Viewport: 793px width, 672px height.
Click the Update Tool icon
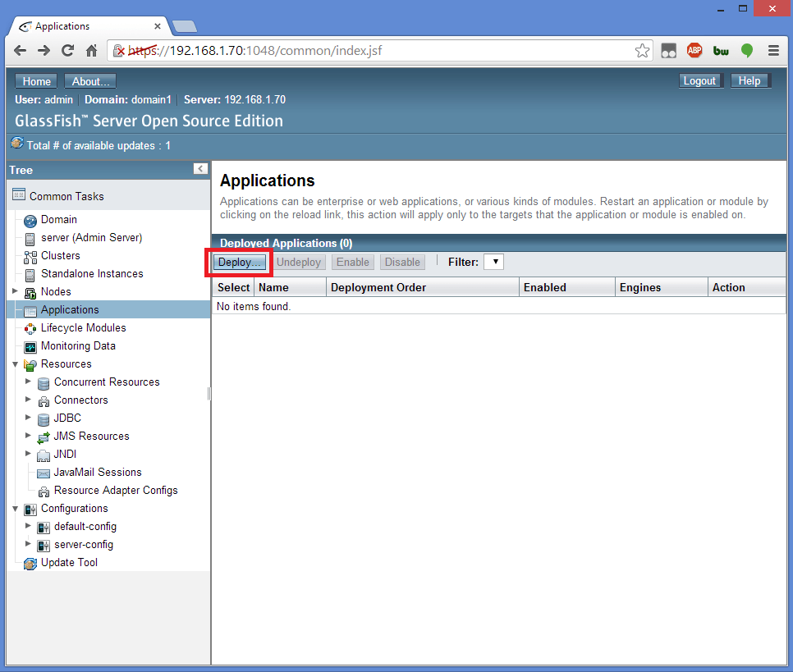click(x=30, y=563)
